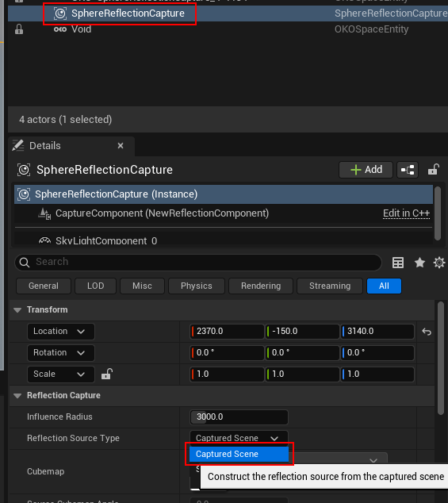
Task: Close the Details tab
Action: [121, 146]
